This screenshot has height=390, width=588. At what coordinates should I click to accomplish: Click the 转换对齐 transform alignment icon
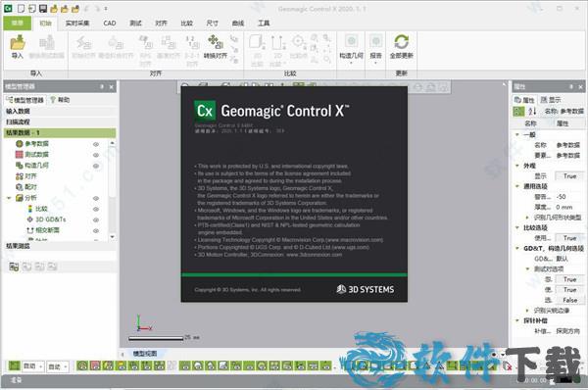(x=216, y=41)
